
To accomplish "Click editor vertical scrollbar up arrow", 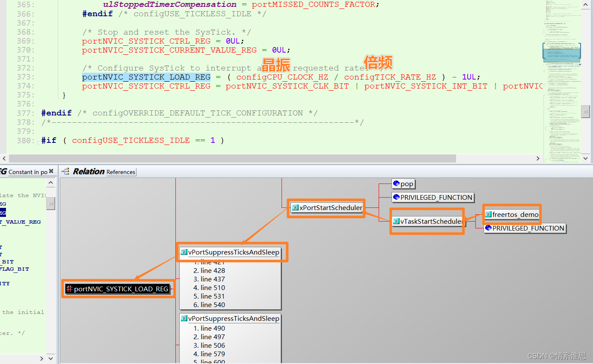I will pyautogui.click(x=586, y=4).
